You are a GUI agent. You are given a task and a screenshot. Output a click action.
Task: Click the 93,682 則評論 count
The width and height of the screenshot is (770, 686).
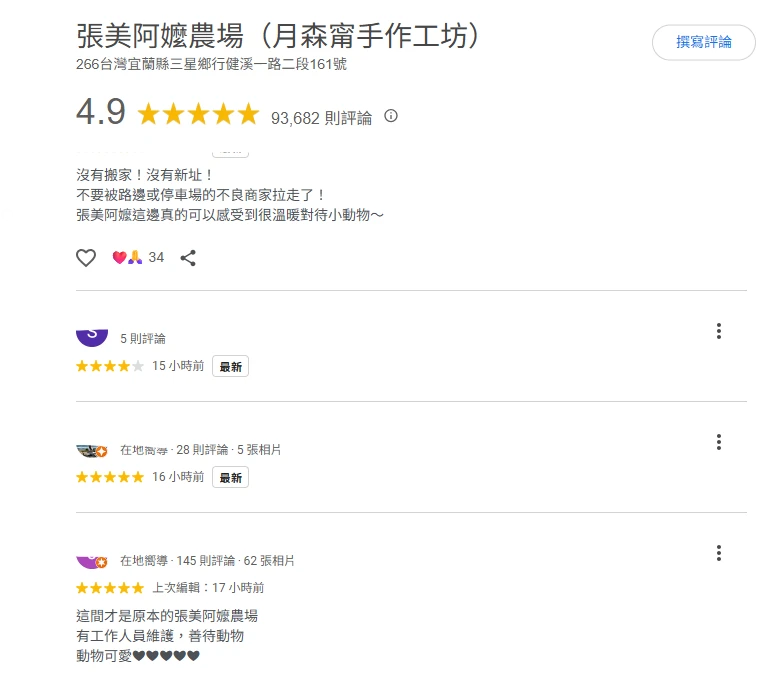point(321,118)
